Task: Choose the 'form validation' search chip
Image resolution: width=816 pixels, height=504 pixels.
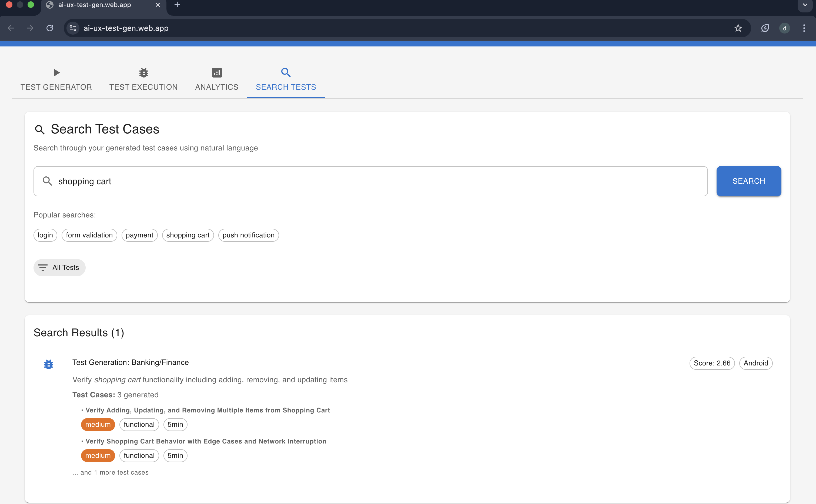Action: [x=89, y=235]
